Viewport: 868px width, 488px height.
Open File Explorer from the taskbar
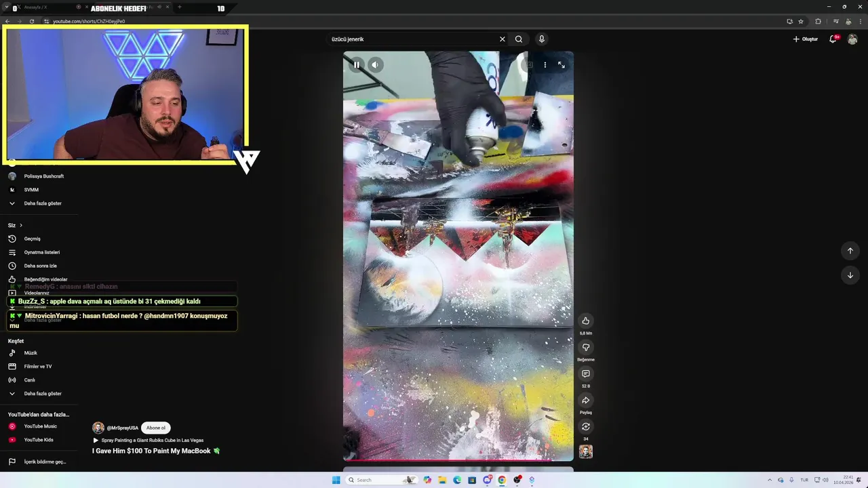tap(442, 480)
